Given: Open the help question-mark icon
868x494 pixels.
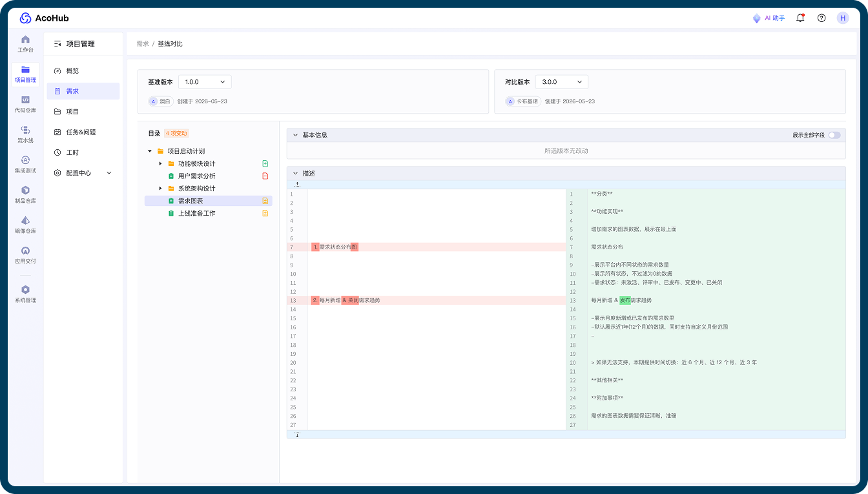Looking at the screenshot, I should (x=821, y=18).
